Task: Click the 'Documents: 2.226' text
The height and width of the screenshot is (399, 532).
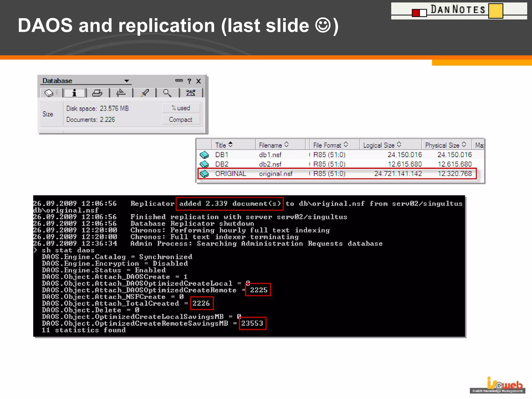Action: (90, 119)
